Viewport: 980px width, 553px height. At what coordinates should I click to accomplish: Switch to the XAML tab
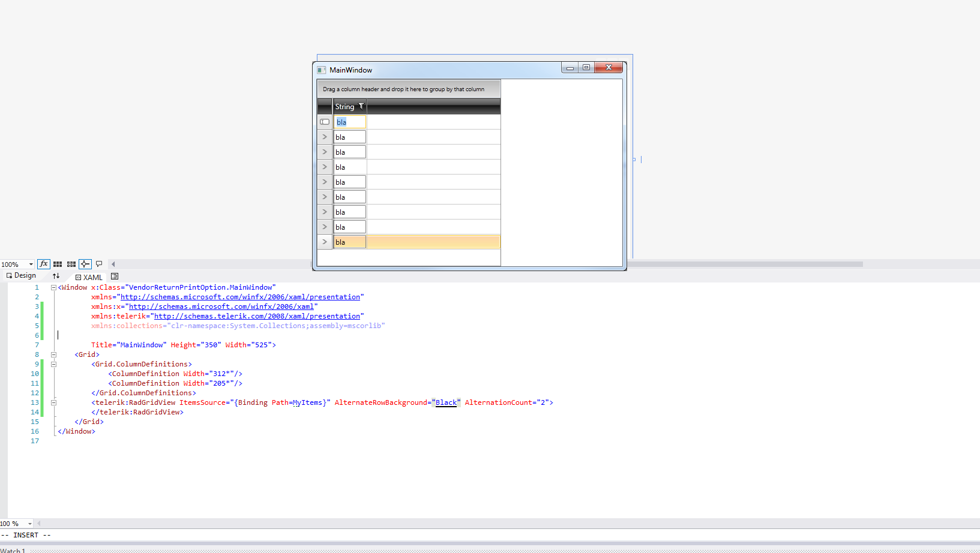tap(89, 277)
